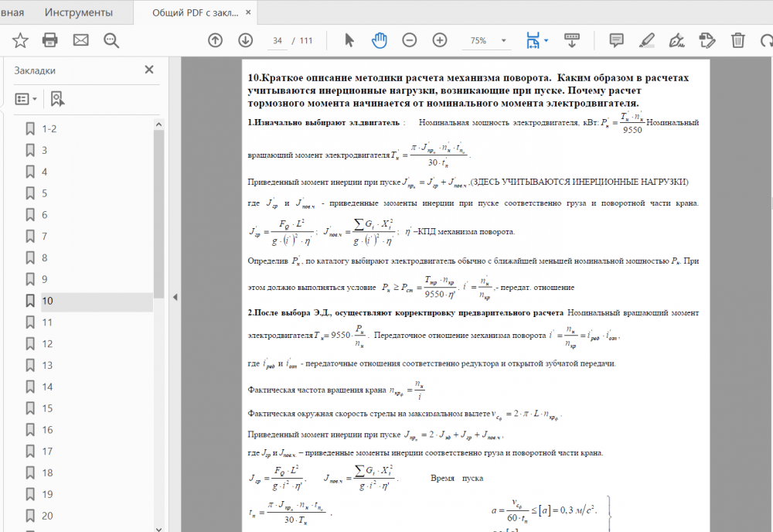
Task: Print the document with printer icon
Action: [x=49, y=40]
